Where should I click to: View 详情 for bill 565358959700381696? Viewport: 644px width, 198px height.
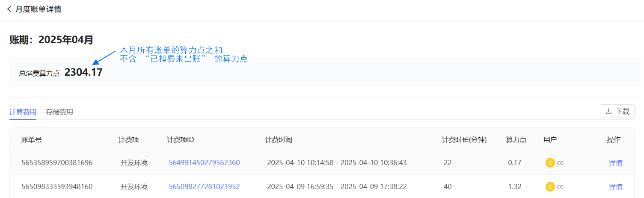point(615,163)
